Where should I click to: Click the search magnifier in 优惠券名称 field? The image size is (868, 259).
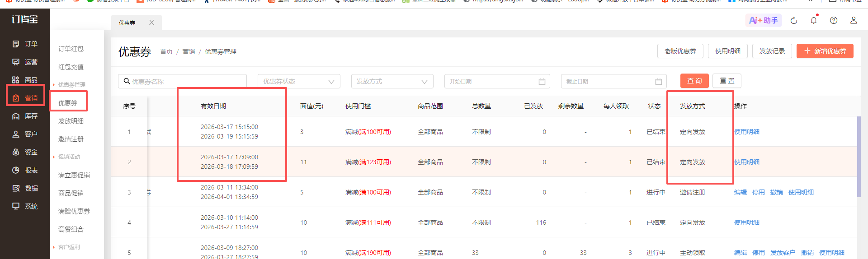coord(127,81)
